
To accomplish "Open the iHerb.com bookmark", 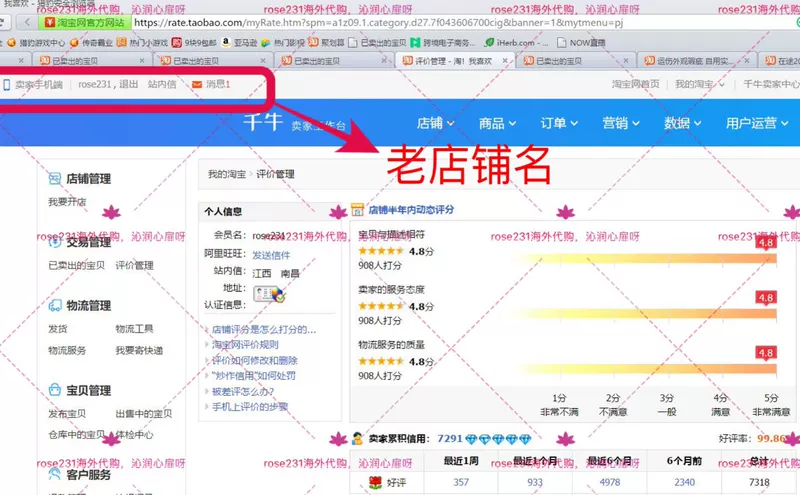I will pyautogui.click(x=515, y=42).
